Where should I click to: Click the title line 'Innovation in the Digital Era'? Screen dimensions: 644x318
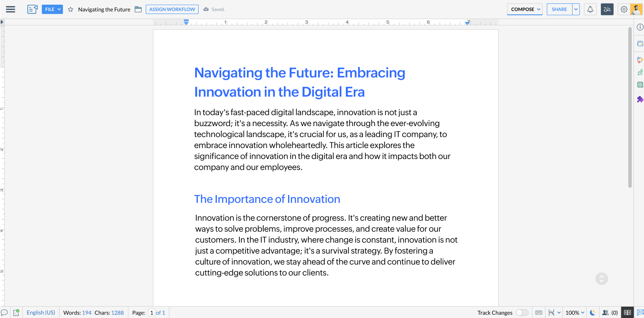(x=279, y=92)
